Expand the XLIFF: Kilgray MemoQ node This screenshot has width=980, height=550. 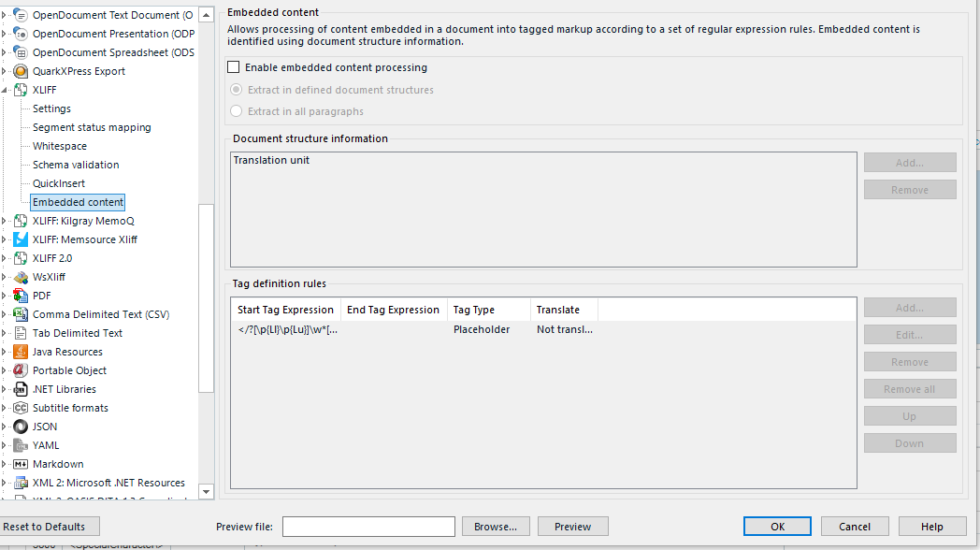point(4,221)
